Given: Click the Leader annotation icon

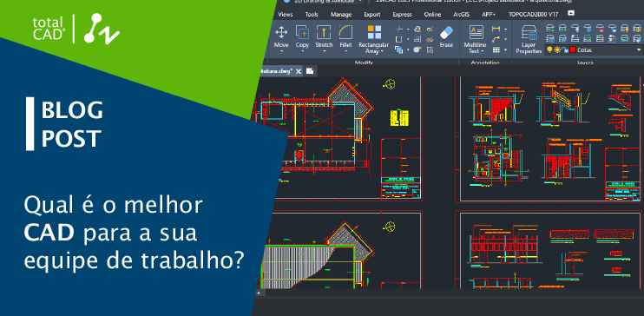Looking at the screenshot, I should click(496, 39).
